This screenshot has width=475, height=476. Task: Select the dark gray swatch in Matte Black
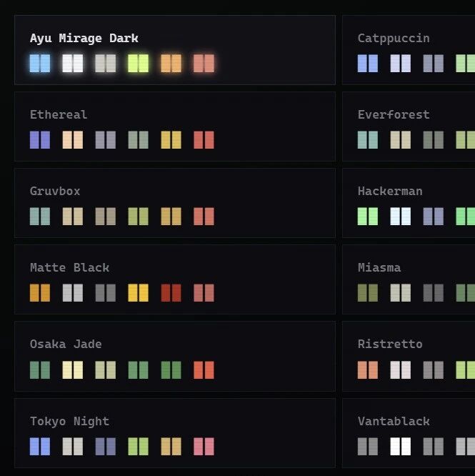[106, 293]
